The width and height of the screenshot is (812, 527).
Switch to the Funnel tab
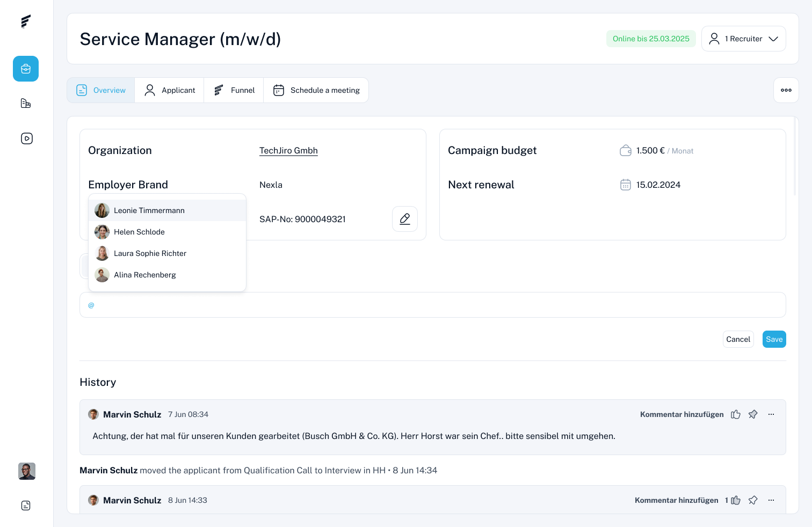tap(234, 90)
